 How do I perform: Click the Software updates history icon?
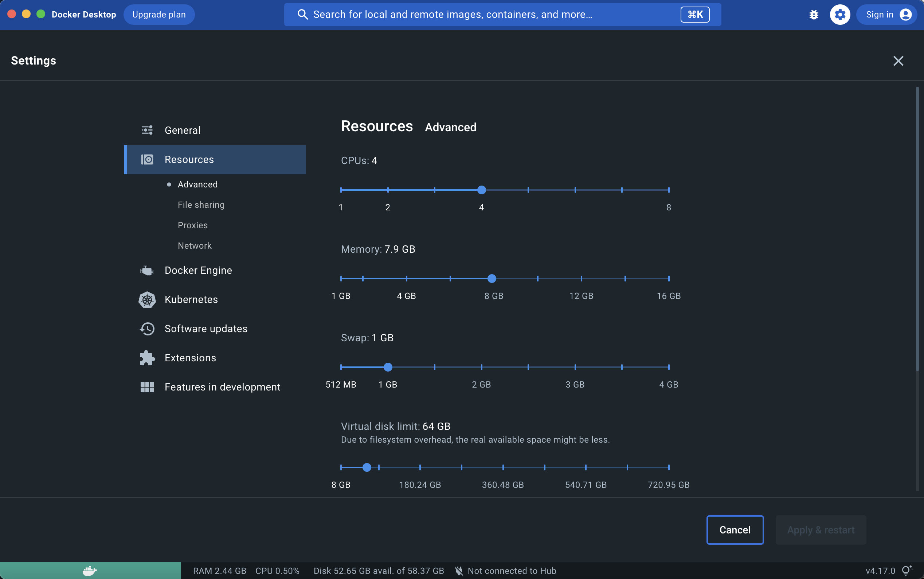pos(147,329)
